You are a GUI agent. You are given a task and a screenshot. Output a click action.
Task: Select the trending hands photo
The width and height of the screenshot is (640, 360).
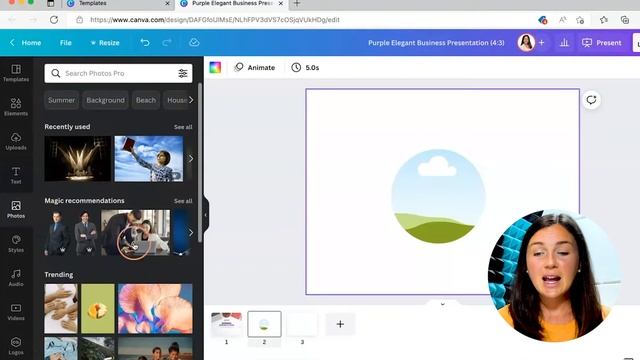[61, 309]
